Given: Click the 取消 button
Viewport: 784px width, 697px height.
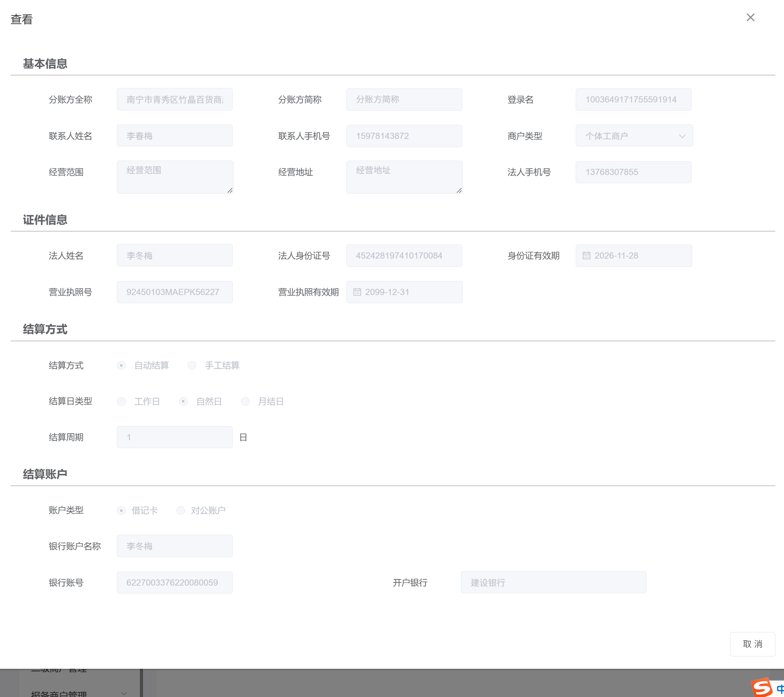Looking at the screenshot, I should tap(752, 644).
